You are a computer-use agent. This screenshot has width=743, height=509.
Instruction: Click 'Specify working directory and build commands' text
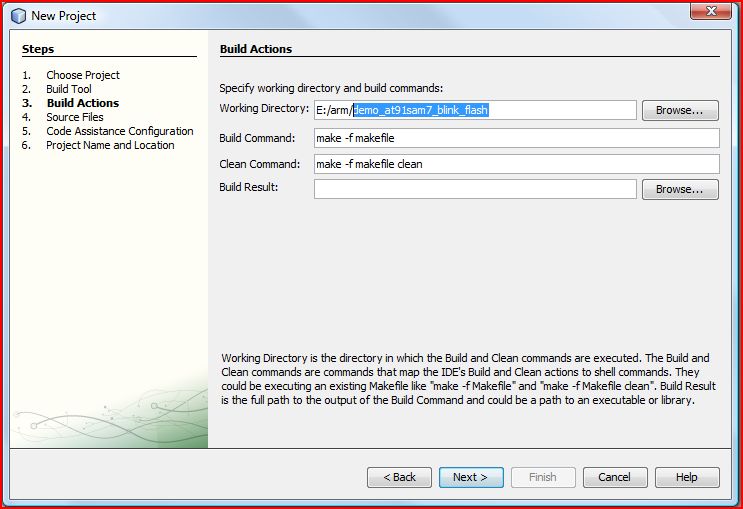331,88
